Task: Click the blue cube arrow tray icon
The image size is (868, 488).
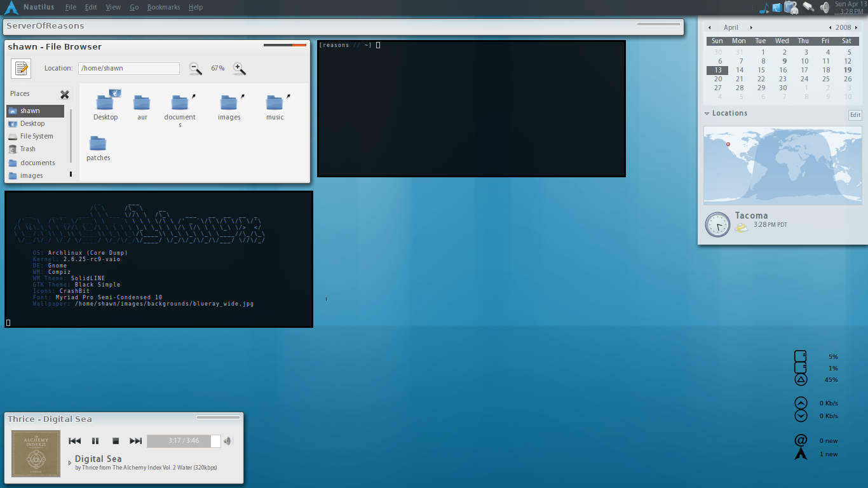Action: click(x=776, y=8)
